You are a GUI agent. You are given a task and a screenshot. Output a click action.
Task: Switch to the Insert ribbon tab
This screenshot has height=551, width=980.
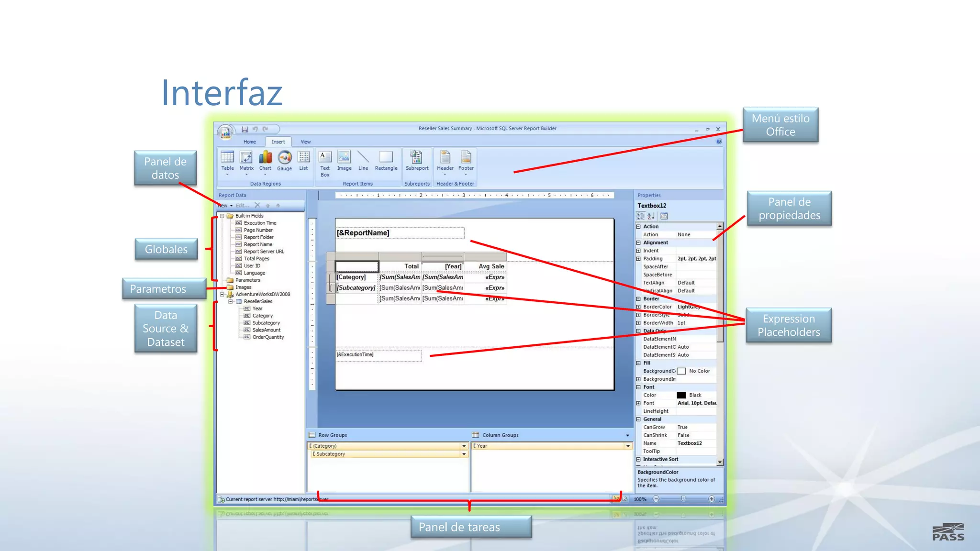tap(278, 142)
